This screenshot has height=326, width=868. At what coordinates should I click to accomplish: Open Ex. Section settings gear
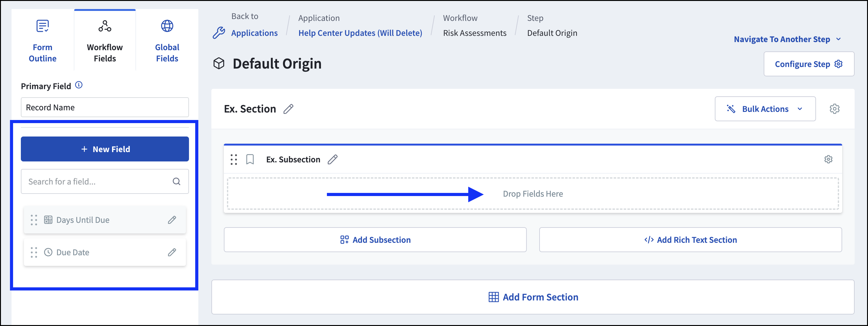pyautogui.click(x=834, y=109)
